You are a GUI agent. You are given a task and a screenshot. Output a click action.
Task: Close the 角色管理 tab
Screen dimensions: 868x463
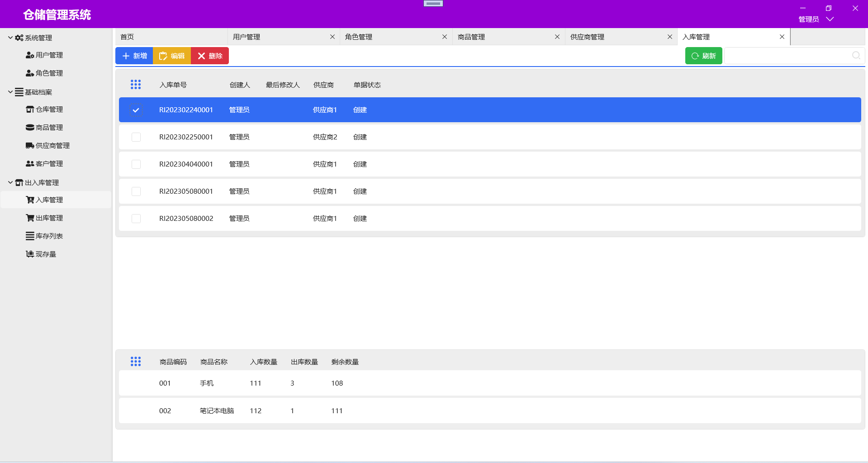[x=445, y=37]
